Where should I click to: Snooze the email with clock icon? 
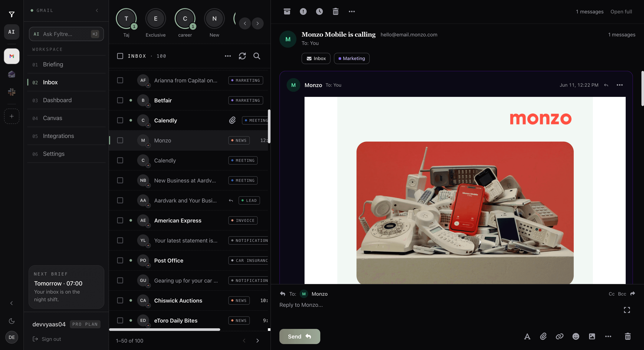pos(319,11)
